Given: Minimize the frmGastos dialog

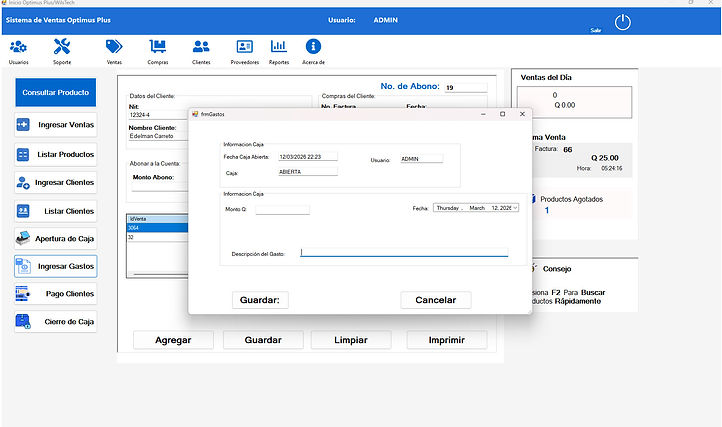Looking at the screenshot, I should (x=483, y=114).
